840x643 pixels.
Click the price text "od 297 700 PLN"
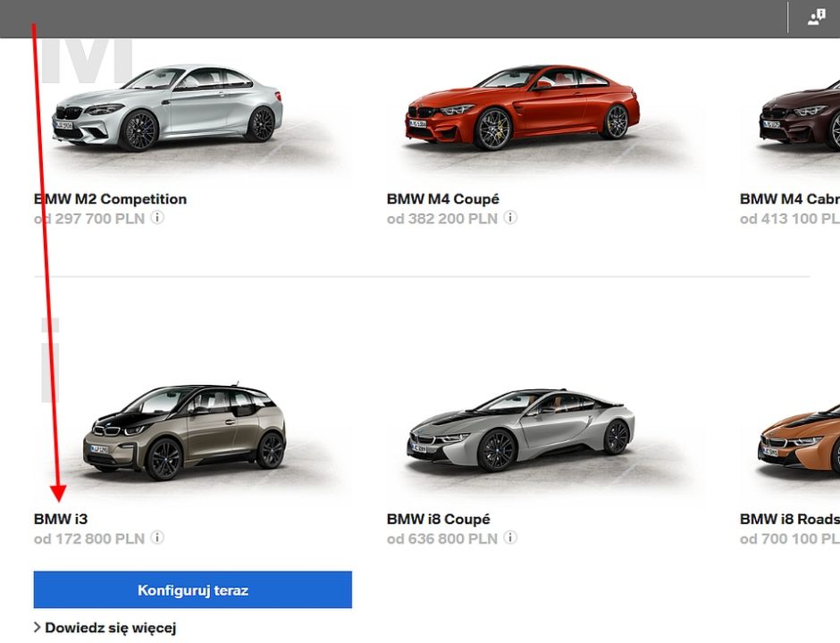coord(89,219)
